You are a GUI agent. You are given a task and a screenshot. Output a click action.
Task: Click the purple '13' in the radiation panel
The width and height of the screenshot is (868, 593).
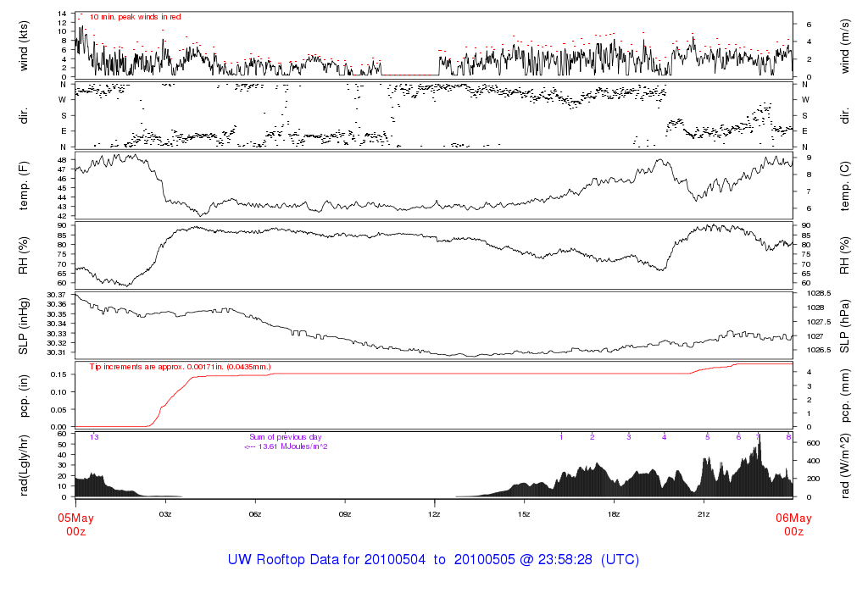coord(94,437)
